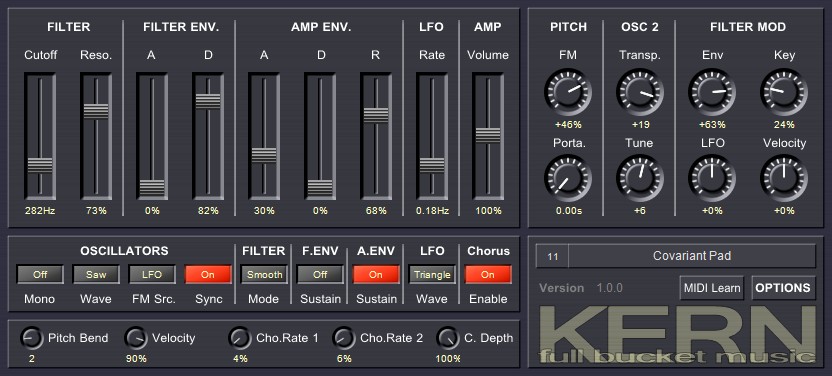Click the OSC 2 Transp. knob
Screen dimensions: 832x376
640,92
